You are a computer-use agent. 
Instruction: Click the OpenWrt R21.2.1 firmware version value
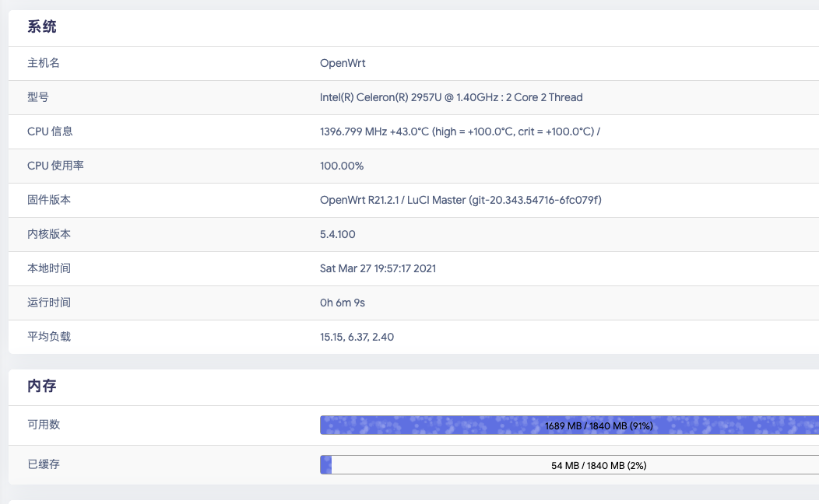click(461, 201)
